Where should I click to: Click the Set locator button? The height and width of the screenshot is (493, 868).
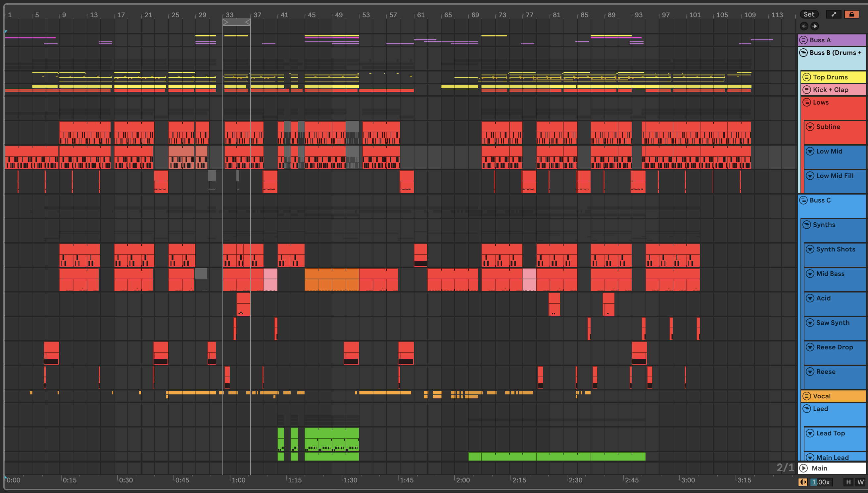click(x=809, y=14)
